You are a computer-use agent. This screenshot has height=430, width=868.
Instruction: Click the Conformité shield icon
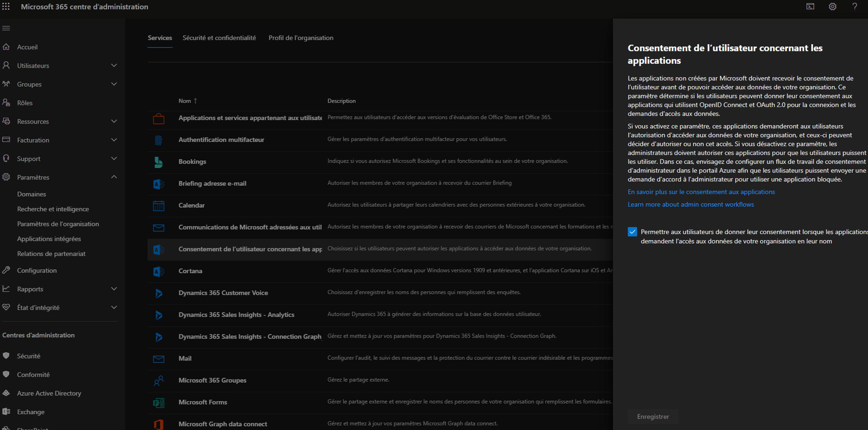tap(6, 374)
